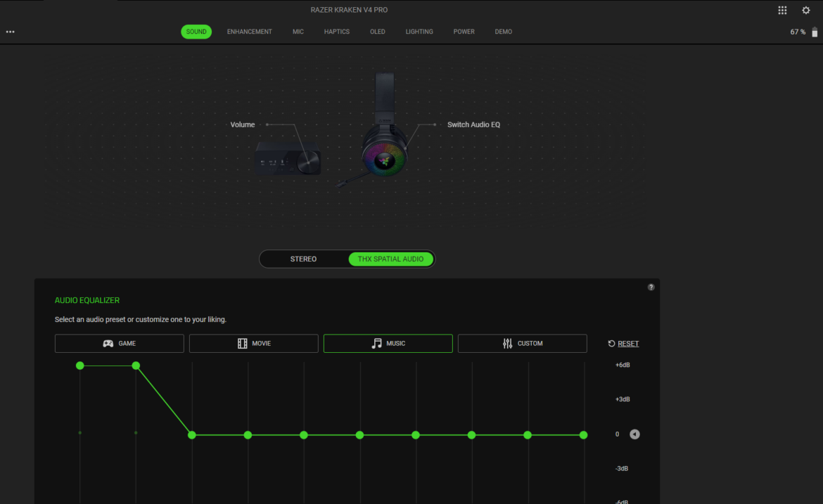Select the Custom equalizer preset

522,343
